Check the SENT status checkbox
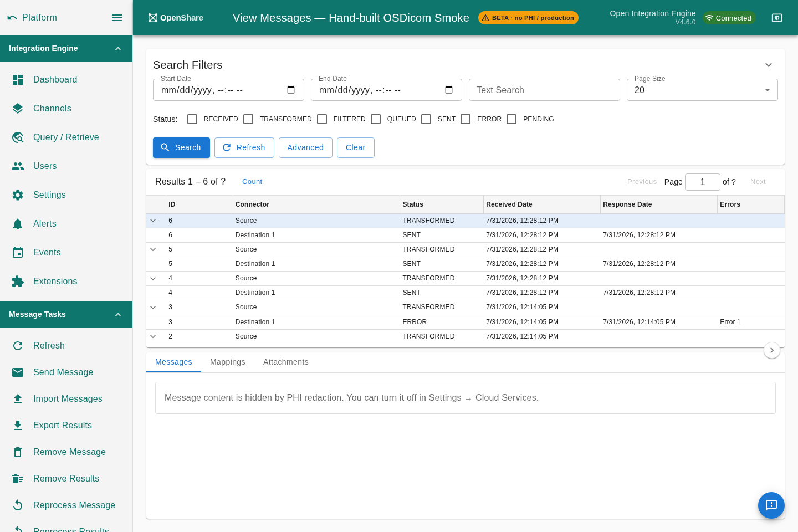Viewport: 798px width, 532px height. [426, 119]
